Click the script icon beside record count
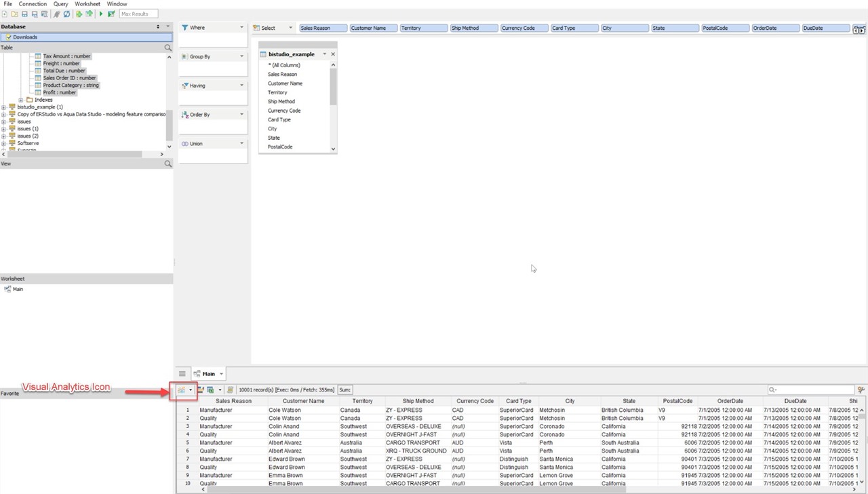The width and height of the screenshot is (868, 494). (x=230, y=389)
